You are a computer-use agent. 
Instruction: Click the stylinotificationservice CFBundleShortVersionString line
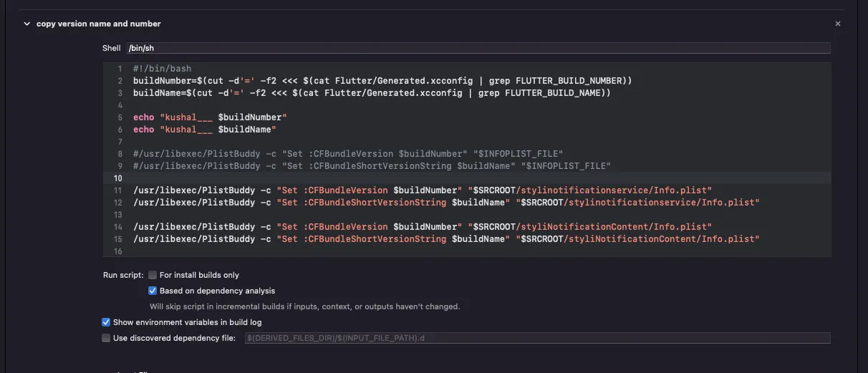point(445,202)
